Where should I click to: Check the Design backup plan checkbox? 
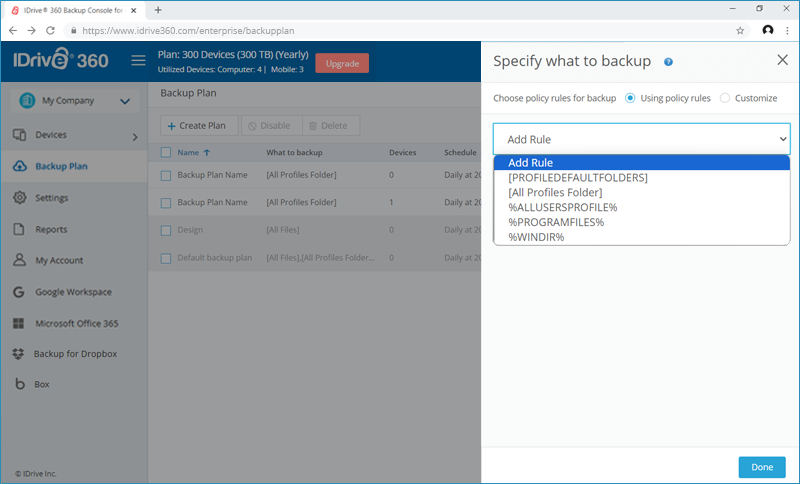pos(166,230)
